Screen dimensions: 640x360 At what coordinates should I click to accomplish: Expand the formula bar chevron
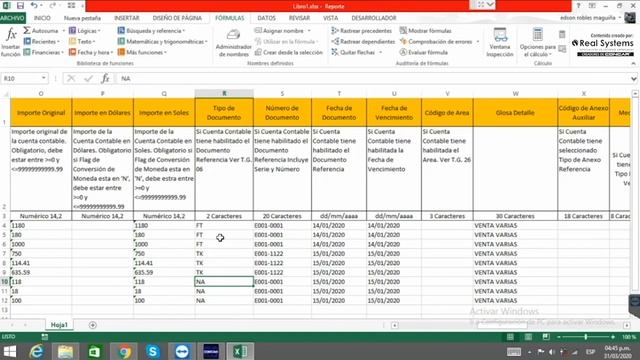tap(633, 78)
